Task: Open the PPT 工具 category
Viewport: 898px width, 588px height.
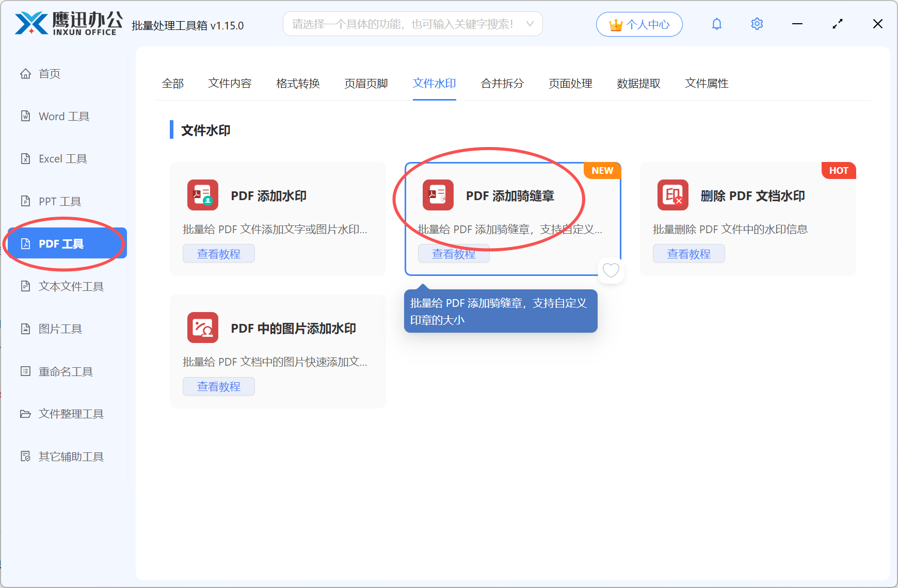Action: pyautogui.click(x=59, y=201)
